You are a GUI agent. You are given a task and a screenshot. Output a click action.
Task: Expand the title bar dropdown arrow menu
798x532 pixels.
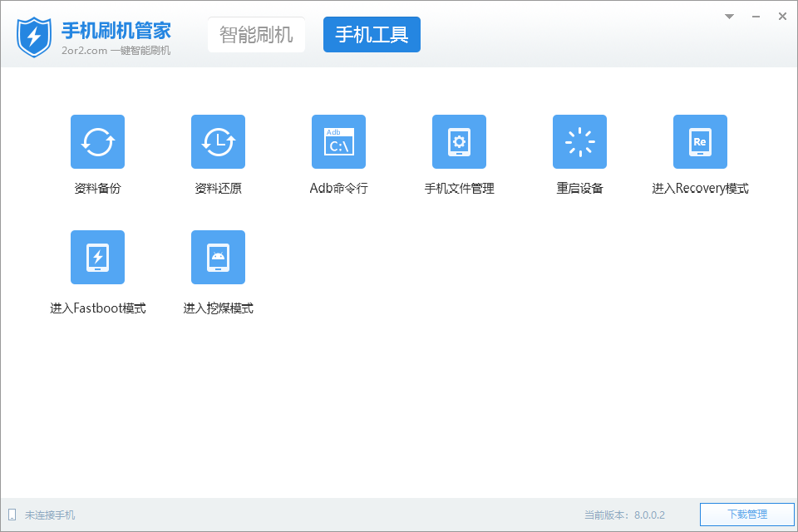coord(729,17)
